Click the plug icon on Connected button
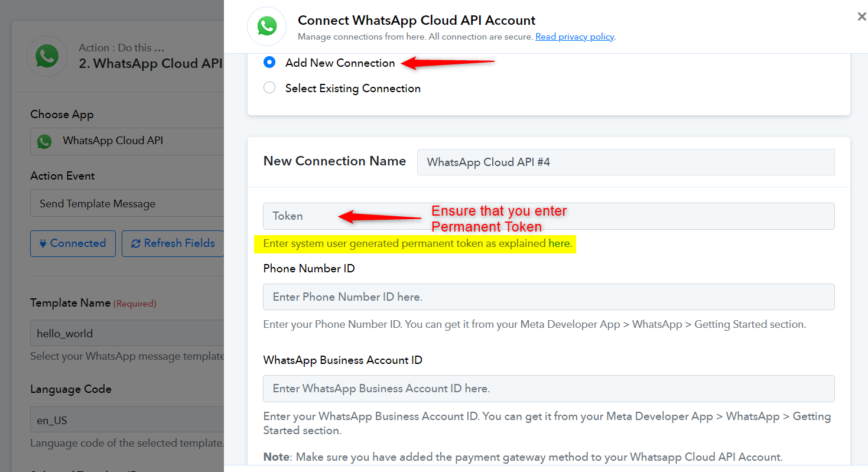This screenshot has width=868, height=472. [x=42, y=243]
